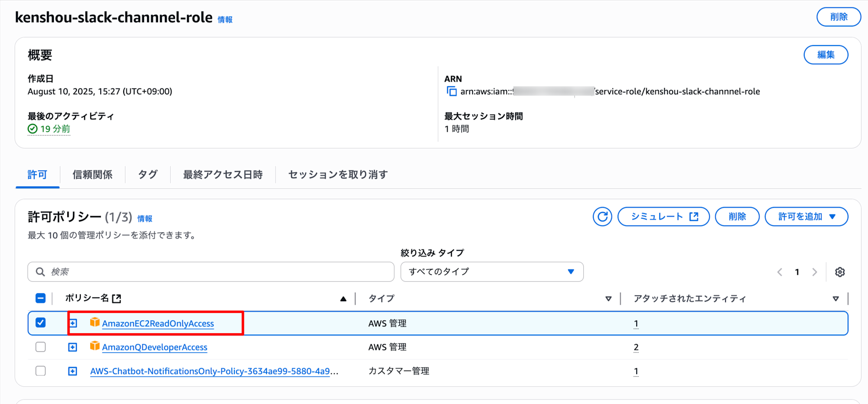The width and height of the screenshot is (868, 404).
Task: Sort by policy name ascending arrow
Action: 343,299
